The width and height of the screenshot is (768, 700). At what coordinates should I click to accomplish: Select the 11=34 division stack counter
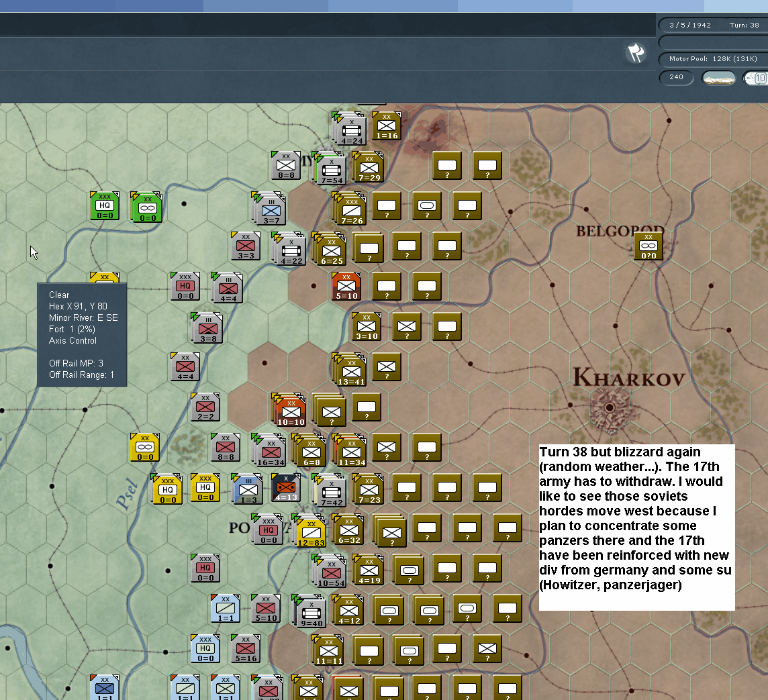click(x=350, y=450)
